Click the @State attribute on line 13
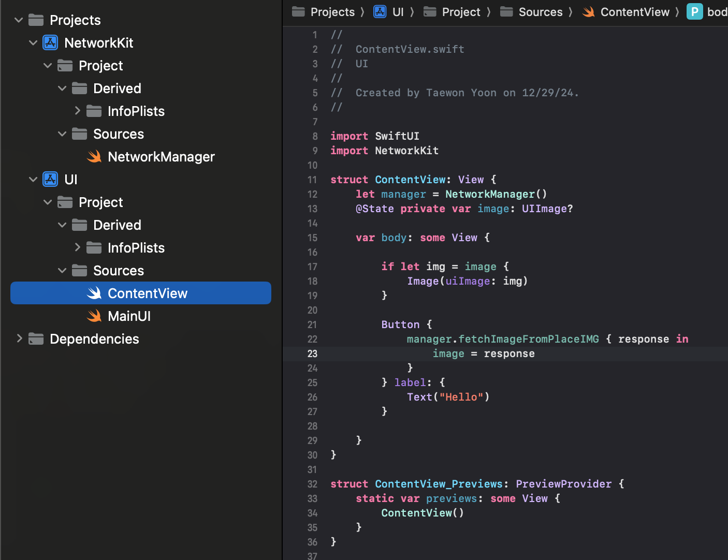The image size is (728, 560). click(374, 209)
